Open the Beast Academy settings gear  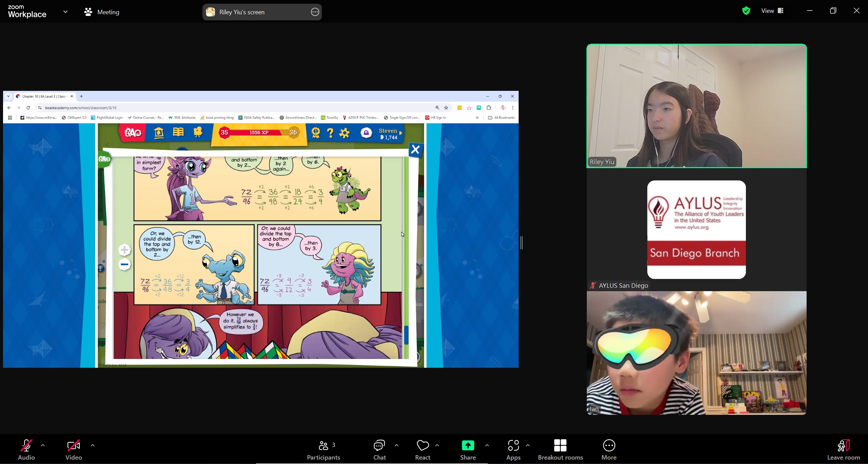pos(344,133)
